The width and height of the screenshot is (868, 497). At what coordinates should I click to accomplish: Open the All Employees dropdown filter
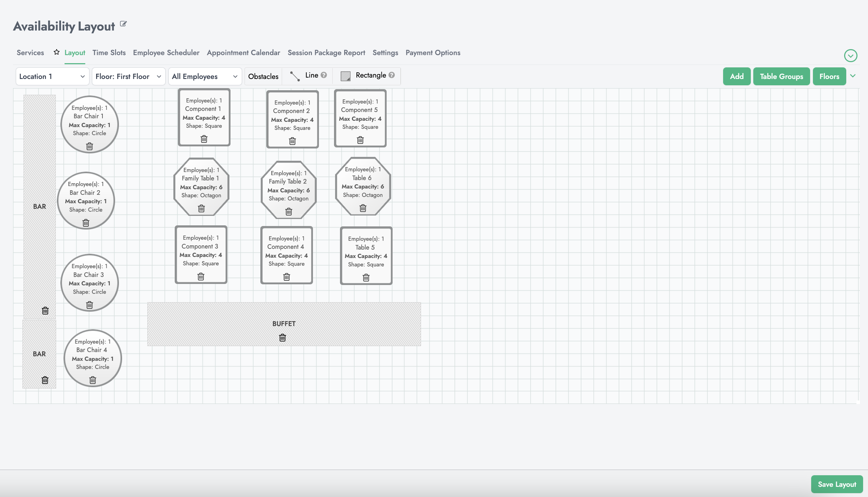pos(204,76)
